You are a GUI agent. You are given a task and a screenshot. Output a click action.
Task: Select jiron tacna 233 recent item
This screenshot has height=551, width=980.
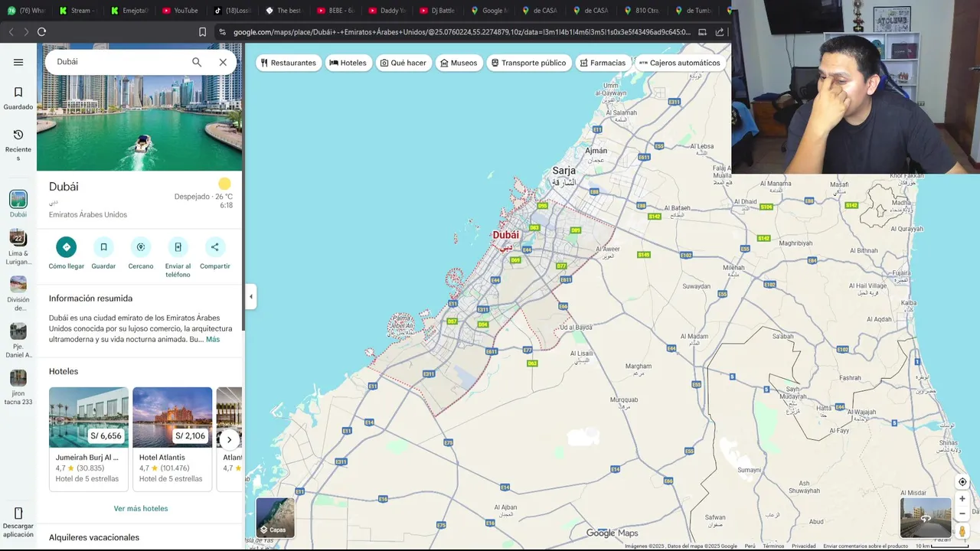tap(18, 387)
